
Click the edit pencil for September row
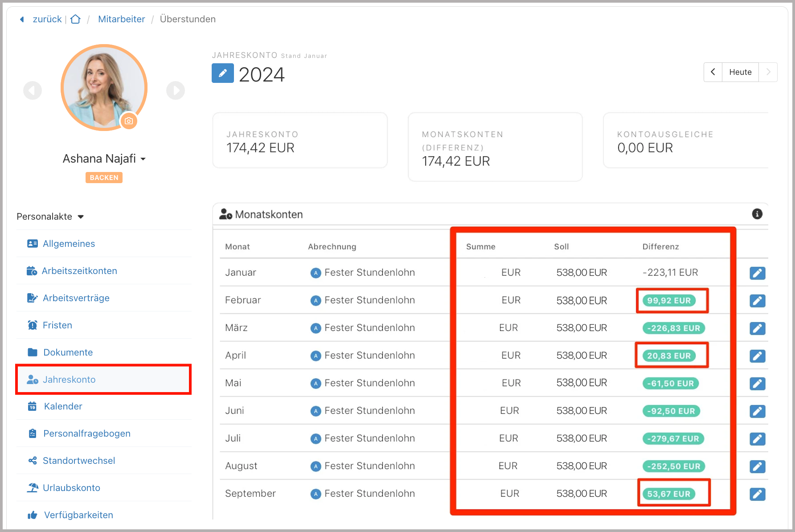pos(757,494)
